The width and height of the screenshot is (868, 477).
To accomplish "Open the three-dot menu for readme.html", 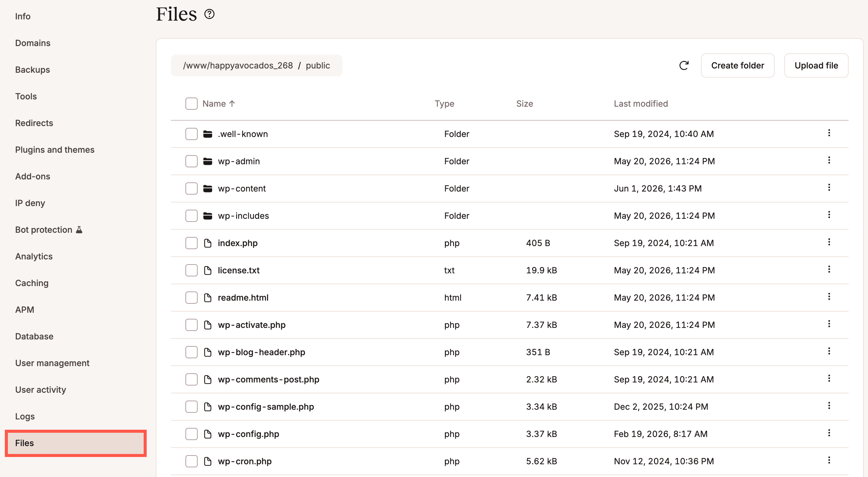I will point(829,297).
